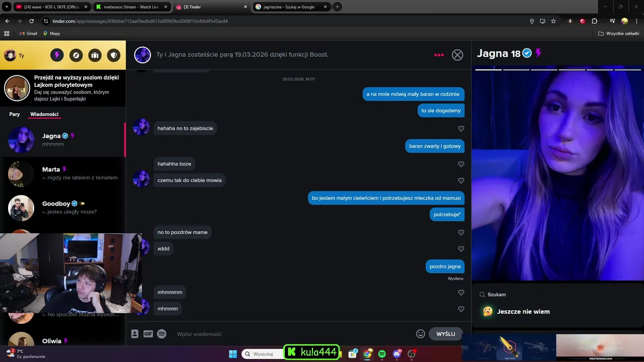The height and width of the screenshot is (362, 644).
Task: Open the GIF picker
Action: (148, 334)
